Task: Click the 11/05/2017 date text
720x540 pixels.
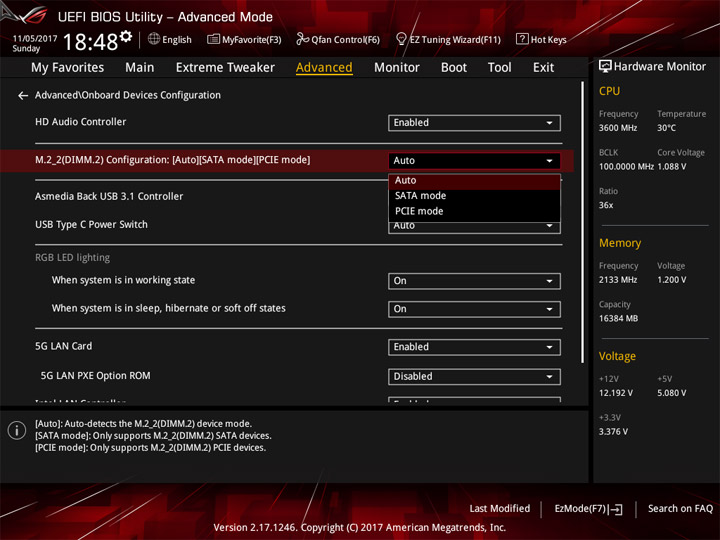Action: coord(35,39)
